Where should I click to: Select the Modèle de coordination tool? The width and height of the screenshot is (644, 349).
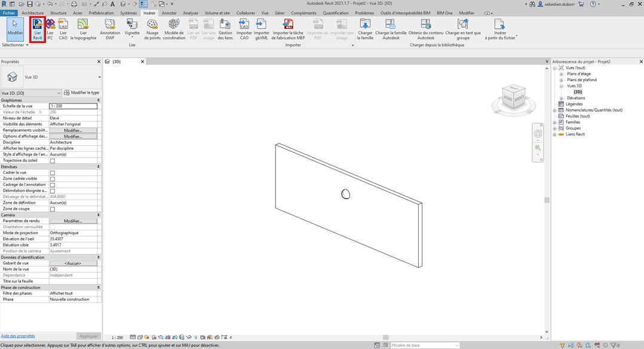(x=174, y=28)
